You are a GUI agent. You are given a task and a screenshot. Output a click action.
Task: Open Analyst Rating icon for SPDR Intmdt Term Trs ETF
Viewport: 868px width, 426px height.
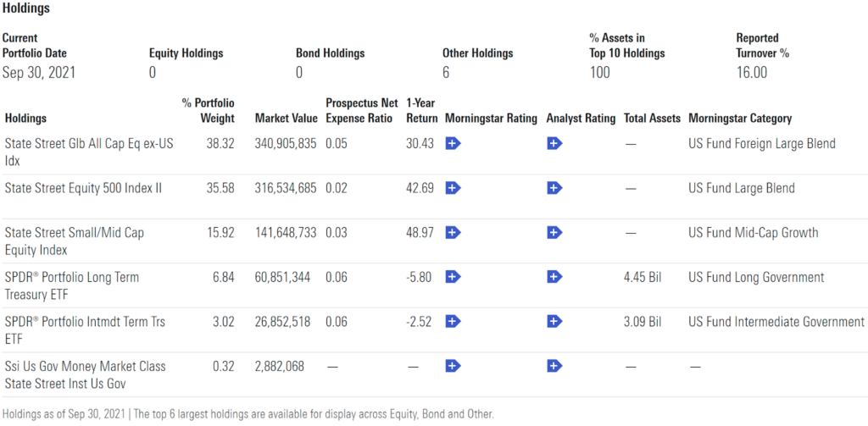554,321
